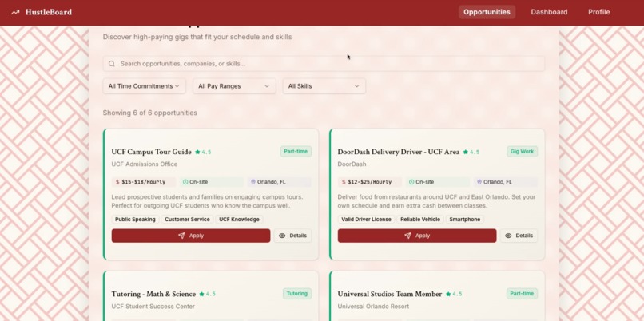The image size is (644, 321).
Task: Click the dollar icon on $12-$25/Hourly
Action: [x=344, y=182]
